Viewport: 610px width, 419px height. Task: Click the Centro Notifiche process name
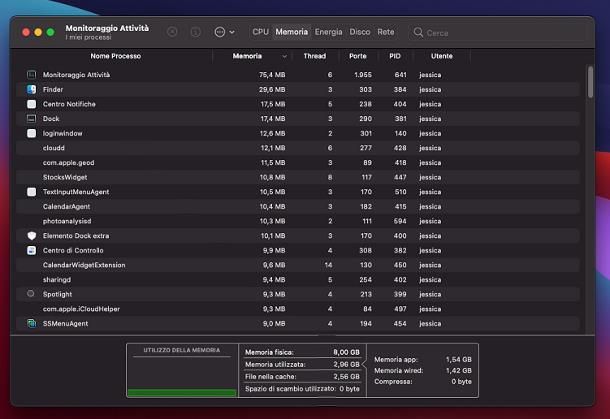click(x=69, y=104)
